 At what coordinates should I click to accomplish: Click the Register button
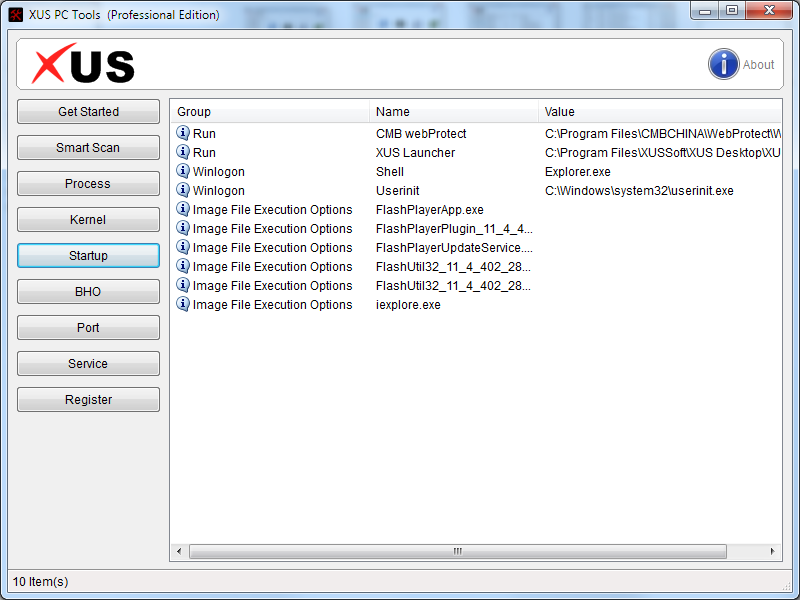(x=88, y=400)
